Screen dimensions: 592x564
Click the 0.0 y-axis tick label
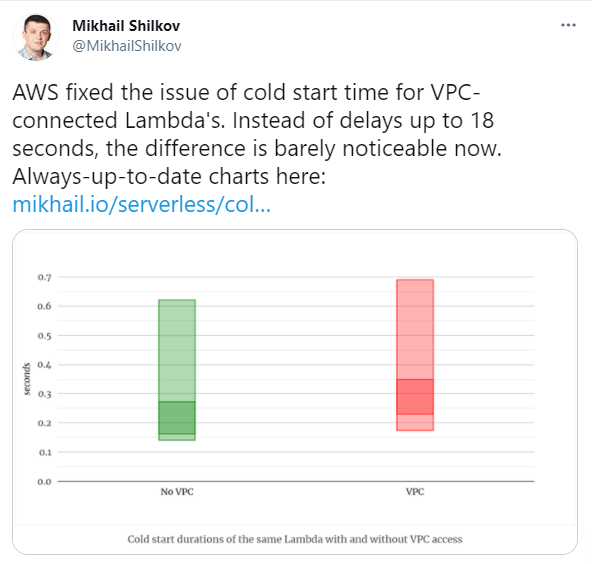tap(44, 482)
